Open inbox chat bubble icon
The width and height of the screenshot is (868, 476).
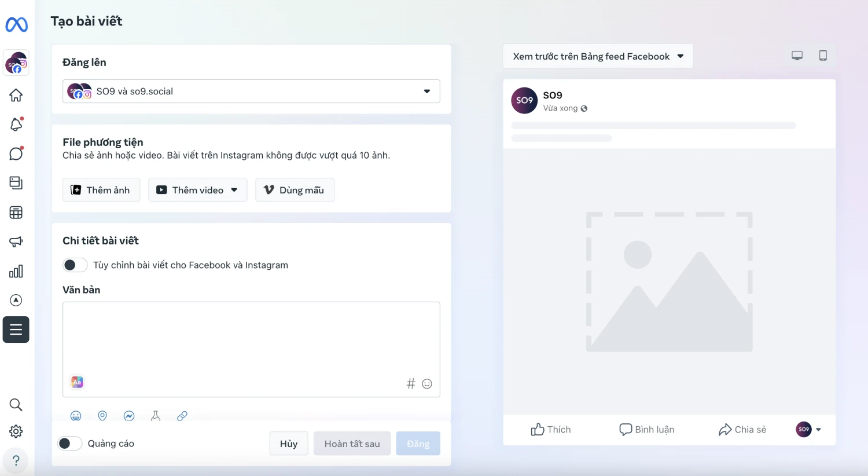16,153
